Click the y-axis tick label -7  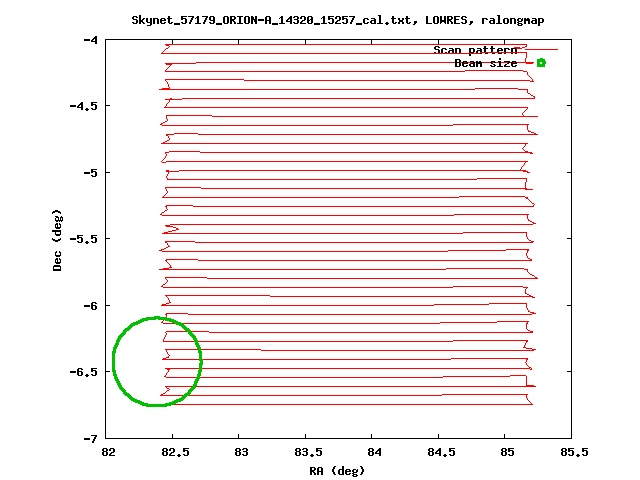(x=91, y=439)
